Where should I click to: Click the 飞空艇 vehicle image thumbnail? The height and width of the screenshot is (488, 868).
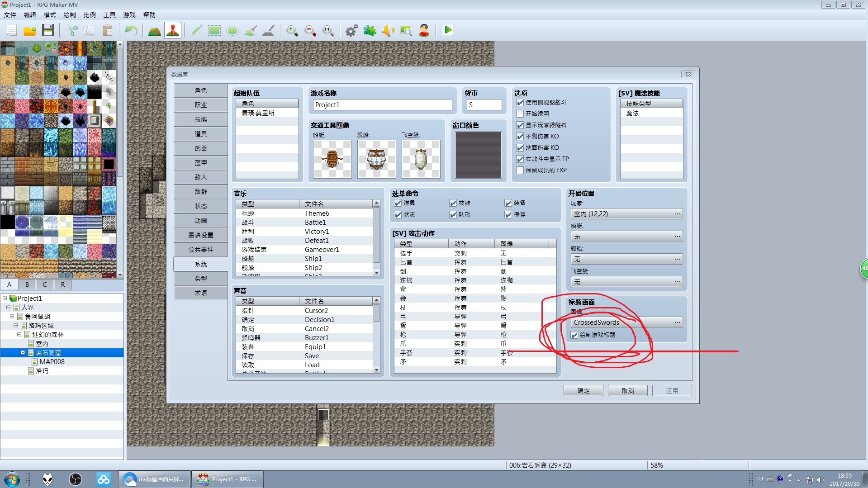421,159
